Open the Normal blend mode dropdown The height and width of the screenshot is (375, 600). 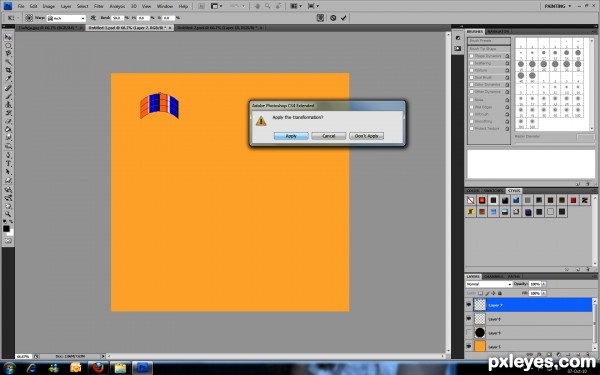coord(489,284)
